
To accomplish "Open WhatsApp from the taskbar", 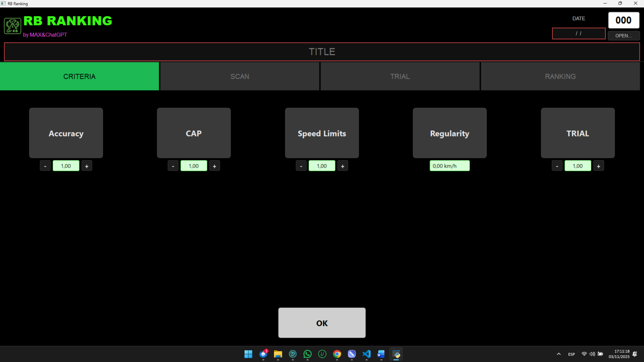I will coord(307,354).
